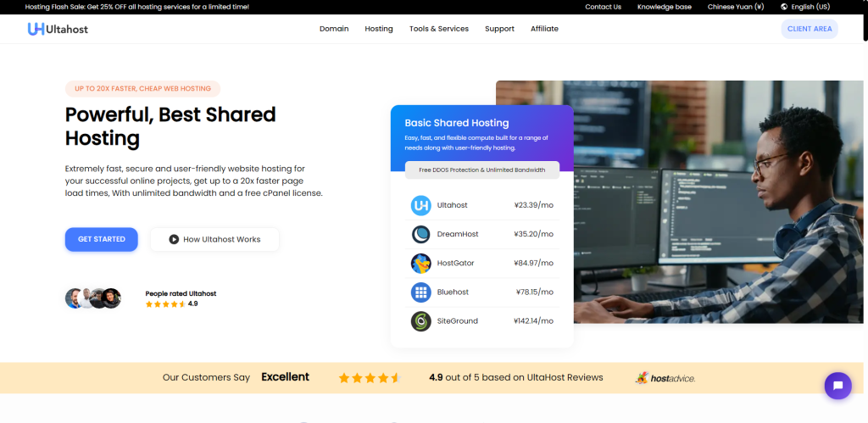Click the ¥23.39/mo Ultahost price
This screenshot has width=868, height=423.
[534, 205]
